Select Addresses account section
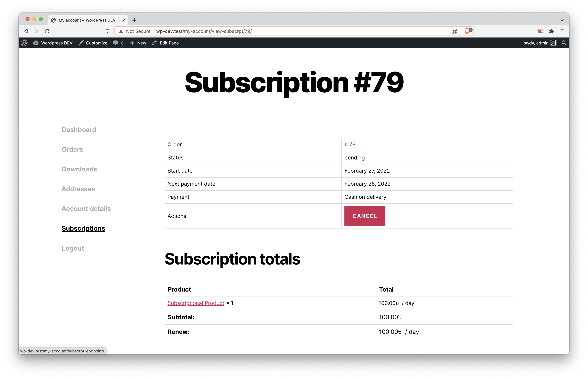This screenshot has height=379, width=588. [78, 189]
